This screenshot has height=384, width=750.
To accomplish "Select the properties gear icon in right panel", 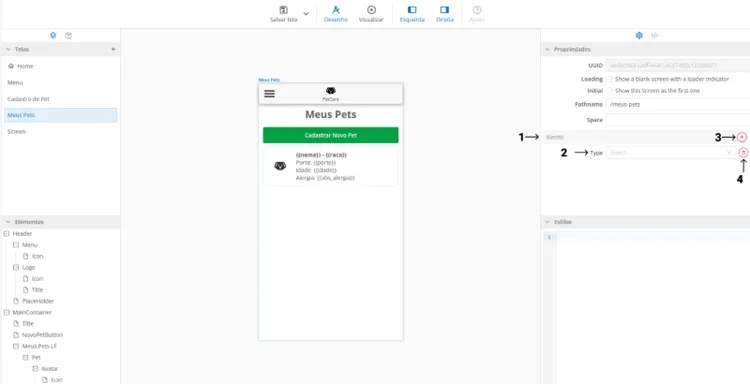I will coord(639,35).
